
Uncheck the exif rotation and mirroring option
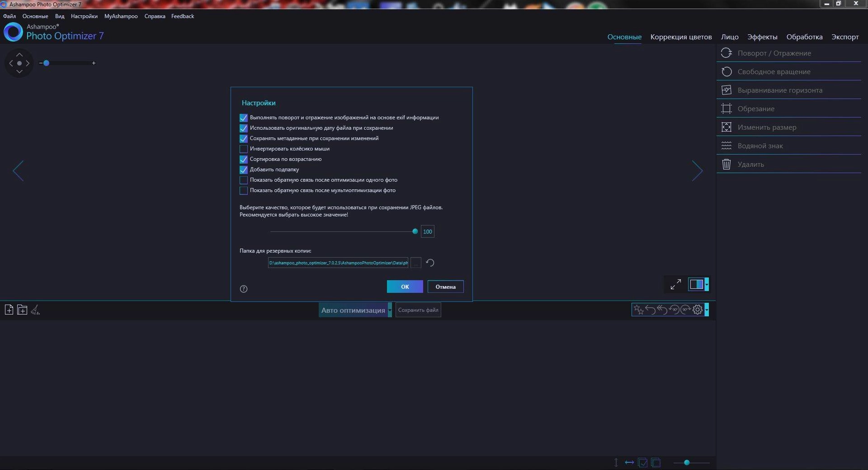pos(243,117)
